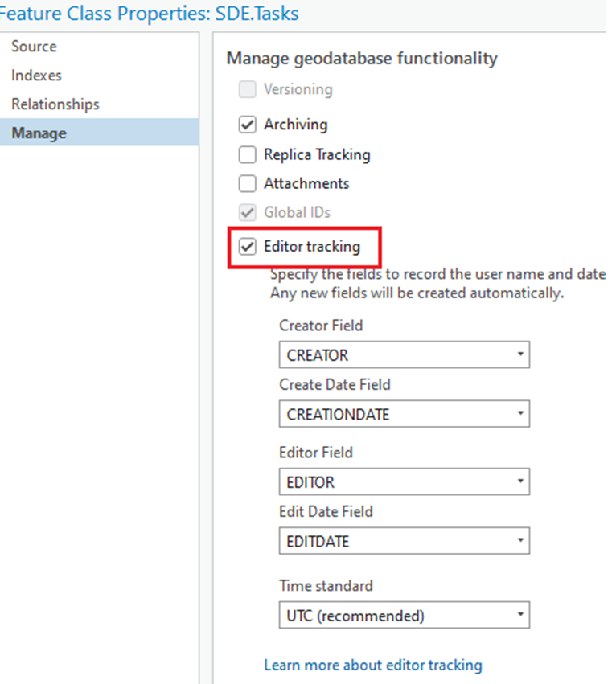Open the Editor Field dropdown arrow
Viewport: 616px width, 684px height.
[x=520, y=481]
